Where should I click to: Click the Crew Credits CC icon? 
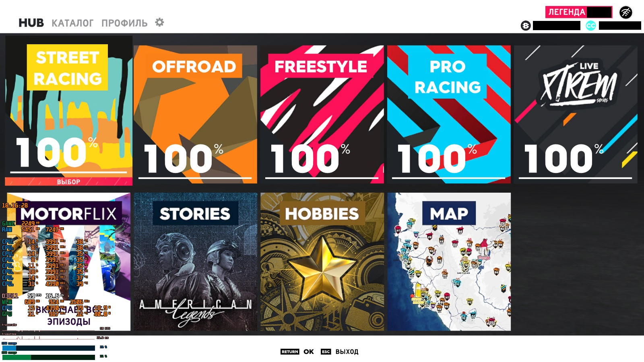[590, 26]
